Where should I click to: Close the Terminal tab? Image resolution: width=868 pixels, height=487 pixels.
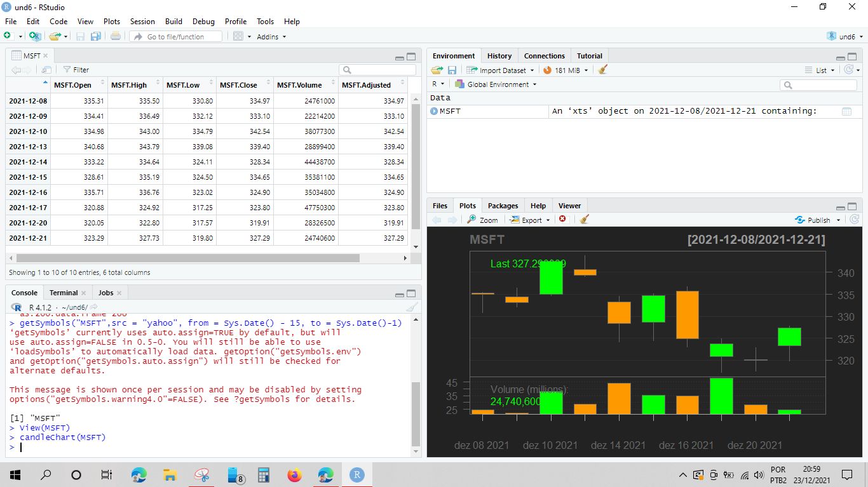83,293
